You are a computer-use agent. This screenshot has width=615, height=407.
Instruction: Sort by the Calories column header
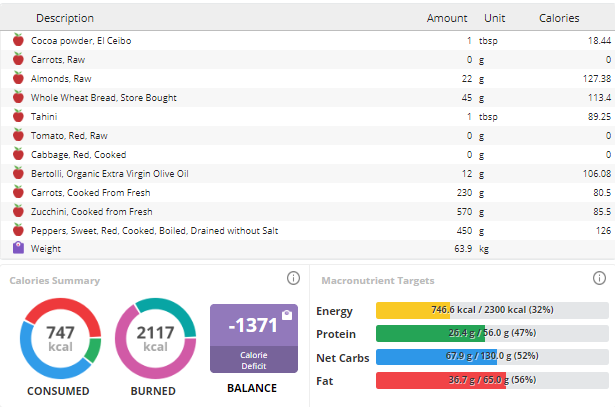tap(559, 18)
